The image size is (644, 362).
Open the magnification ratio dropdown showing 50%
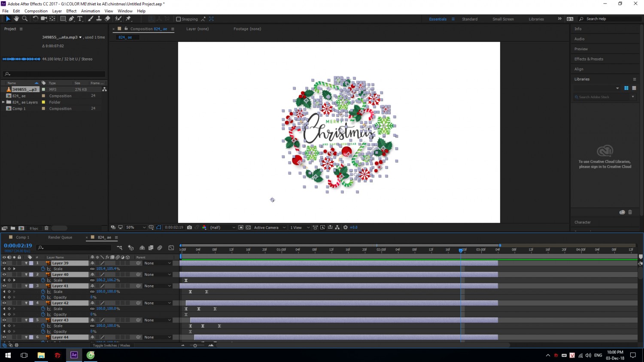coord(135,227)
